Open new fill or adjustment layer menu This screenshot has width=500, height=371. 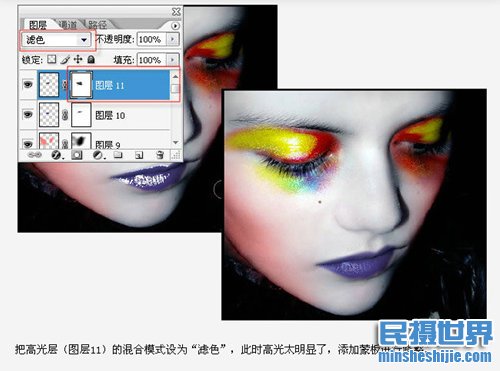pos(98,155)
